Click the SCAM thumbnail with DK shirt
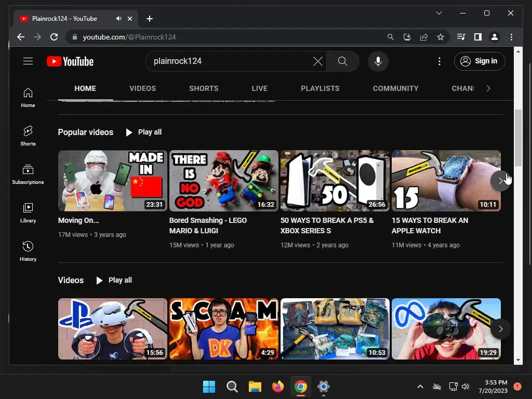Image resolution: width=532 pixels, height=399 pixels. point(224,329)
